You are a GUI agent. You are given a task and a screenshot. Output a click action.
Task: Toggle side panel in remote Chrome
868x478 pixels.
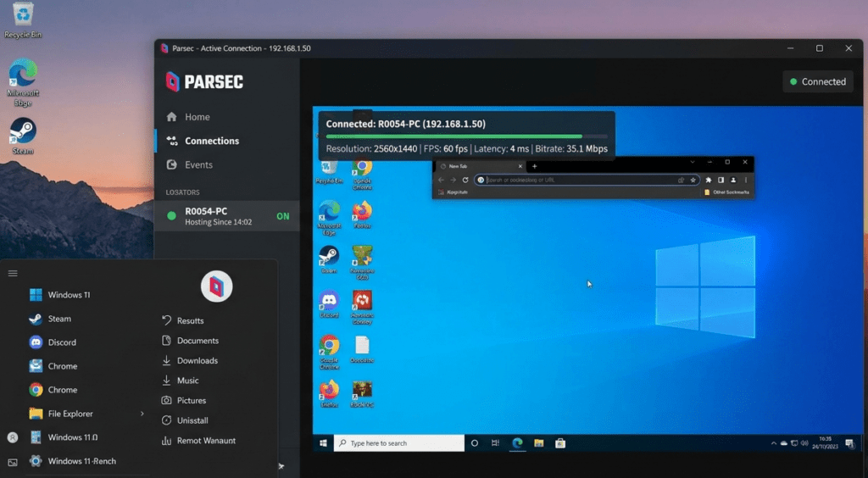(721, 180)
